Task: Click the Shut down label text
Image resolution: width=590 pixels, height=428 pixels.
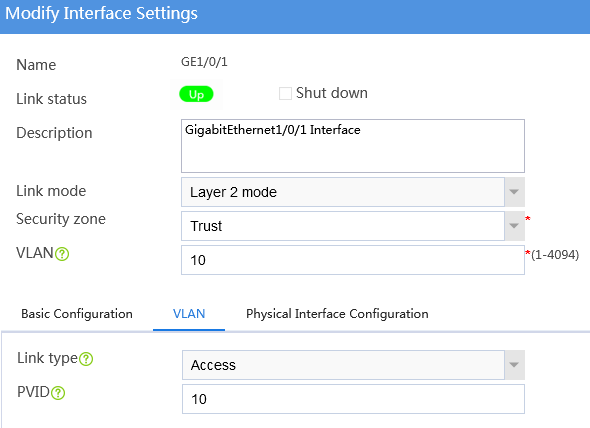Action: (332, 93)
